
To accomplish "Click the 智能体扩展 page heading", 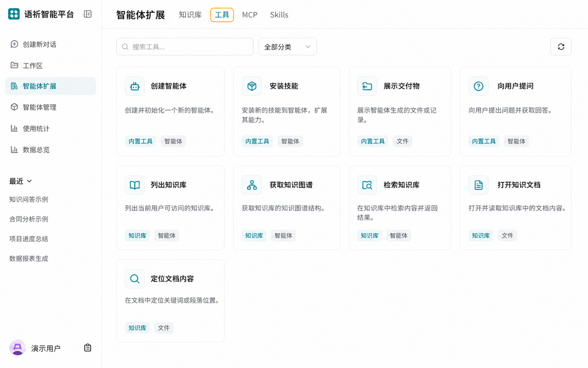I will [x=140, y=15].
